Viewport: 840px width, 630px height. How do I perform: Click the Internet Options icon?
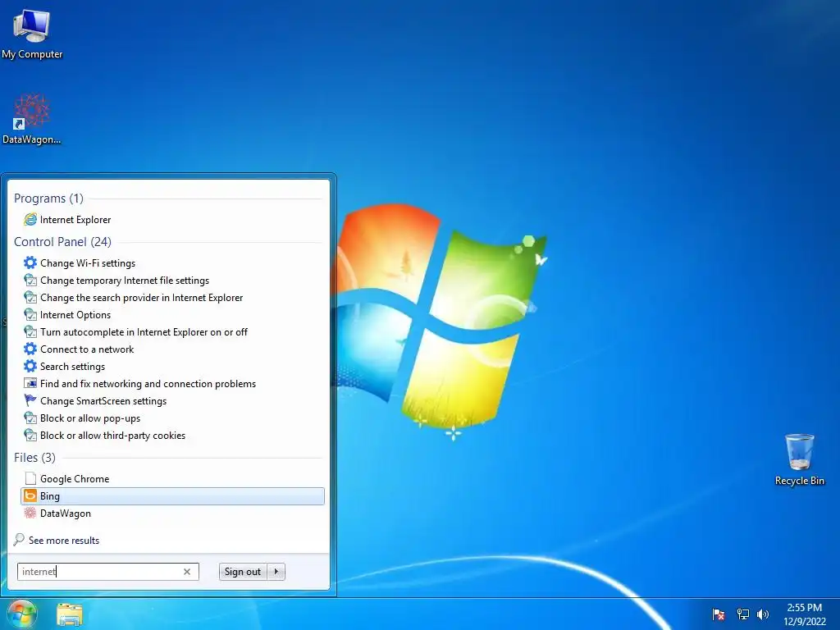30,314
